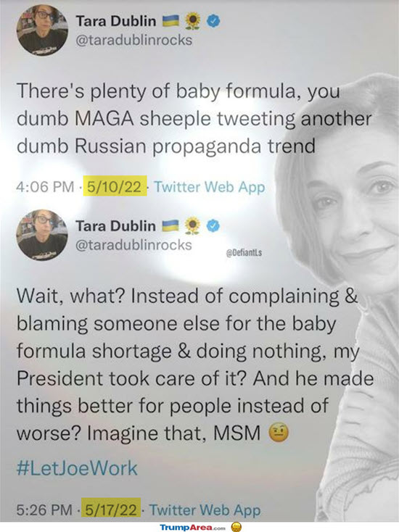
Task: Click the highlighted 5/10/22 date
Action: tap(114, 186)
